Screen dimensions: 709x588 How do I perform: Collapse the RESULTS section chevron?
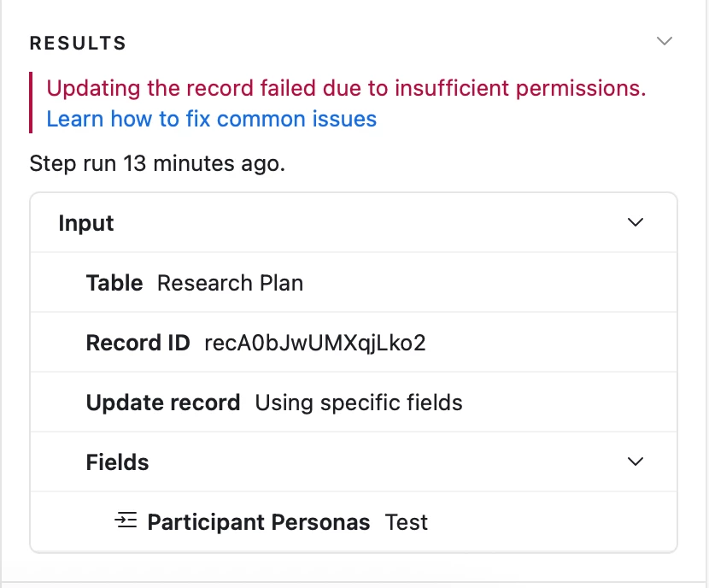coord(664,41)
